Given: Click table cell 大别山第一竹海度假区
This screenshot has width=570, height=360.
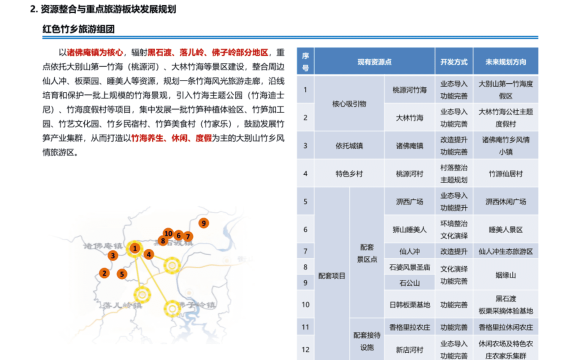Looking at the screenshot, I should pyautogui.click(x=506, y=89).
